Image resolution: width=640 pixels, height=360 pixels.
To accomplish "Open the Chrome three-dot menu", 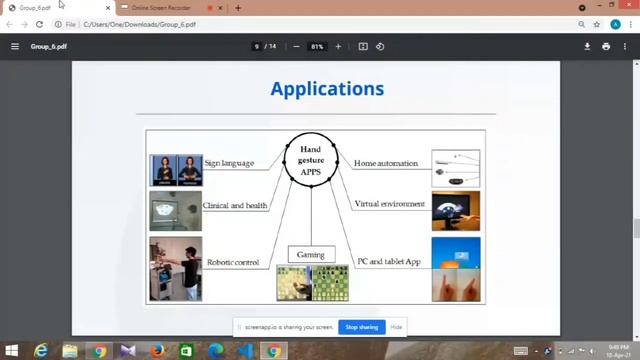I will tap(631, 24).
